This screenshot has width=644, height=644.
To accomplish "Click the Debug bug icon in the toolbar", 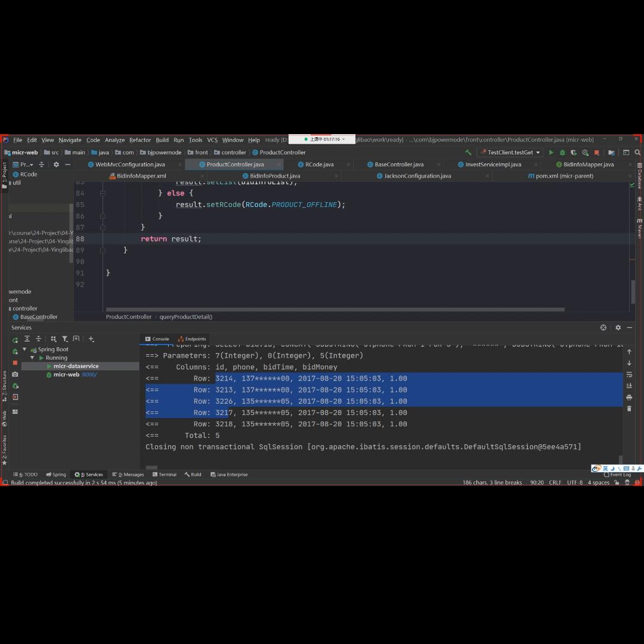I will tap(562, 153).
